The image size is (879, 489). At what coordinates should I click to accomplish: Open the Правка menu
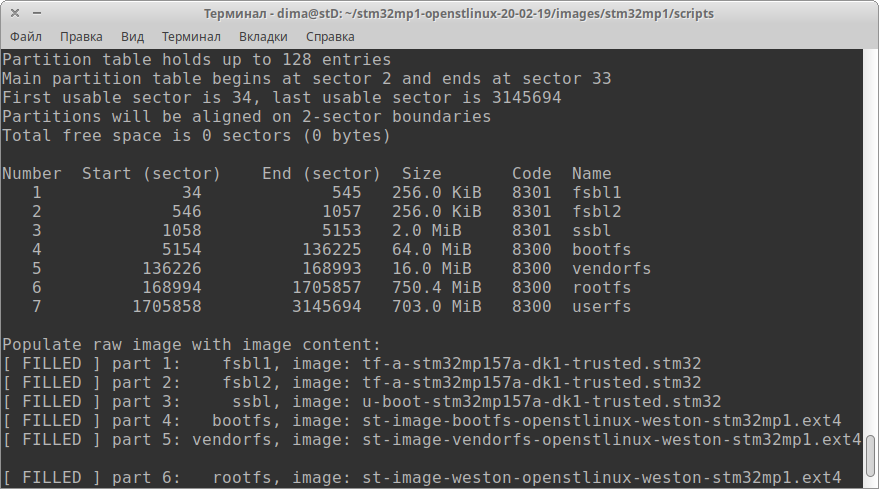[81, 36]
